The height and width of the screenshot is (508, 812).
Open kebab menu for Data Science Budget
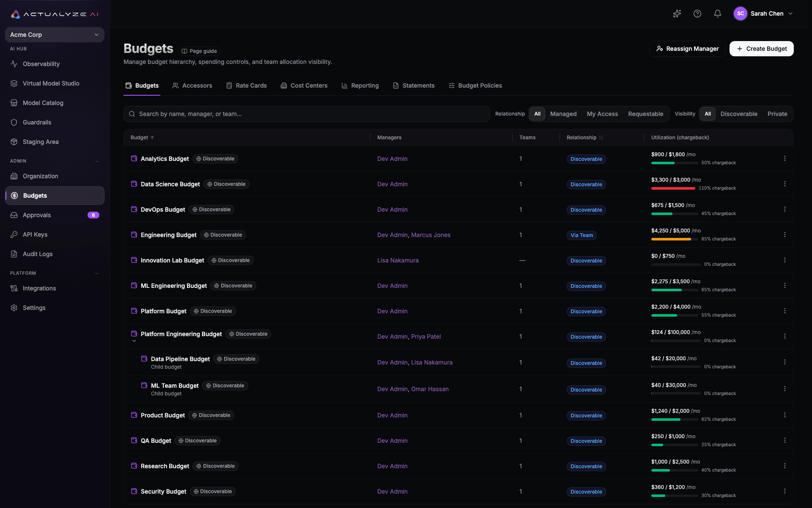785,184
